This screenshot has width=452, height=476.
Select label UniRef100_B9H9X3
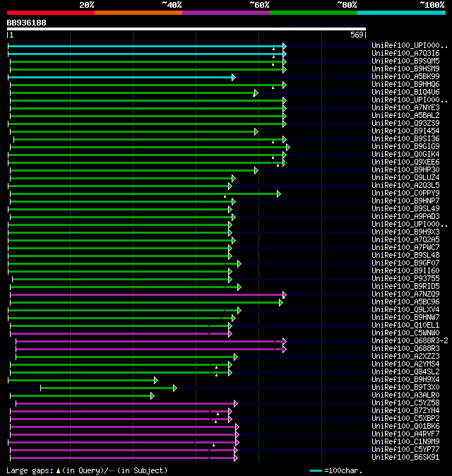click(405, 232)
